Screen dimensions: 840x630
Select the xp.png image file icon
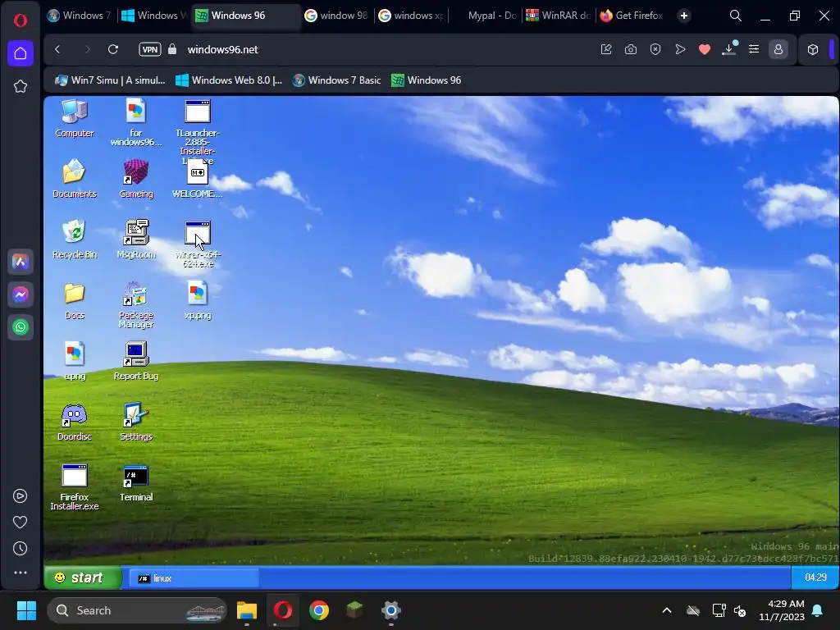click(x=198, y=300)
